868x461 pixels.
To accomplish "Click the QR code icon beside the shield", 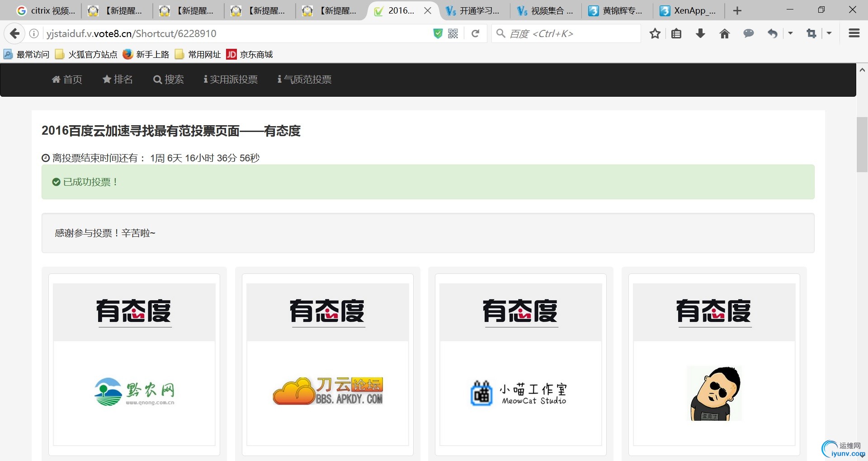I will coord(453,33).
